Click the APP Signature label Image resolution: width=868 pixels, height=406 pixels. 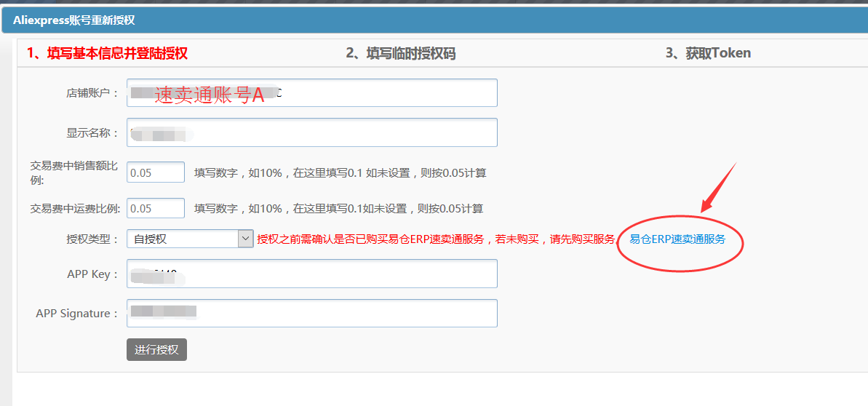pos(78,314)
